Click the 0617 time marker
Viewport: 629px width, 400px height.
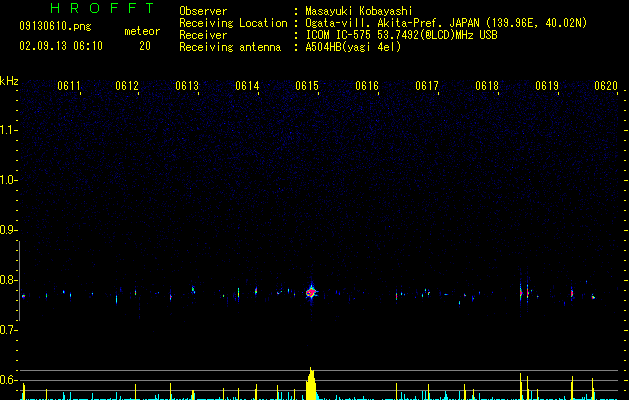coord(427,86)
